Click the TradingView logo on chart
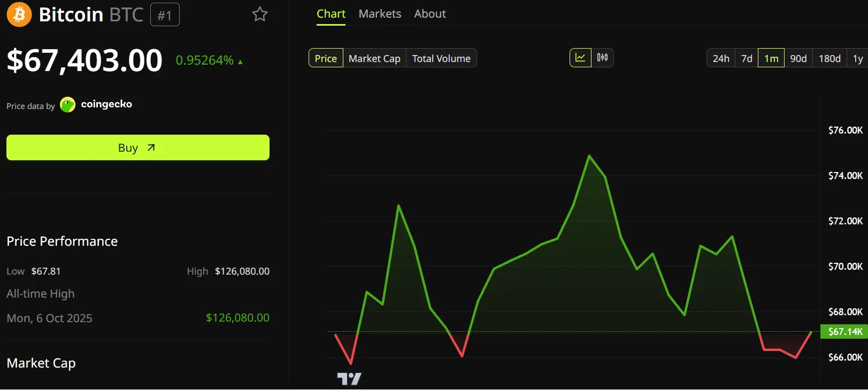The height and width of the screenshot is (390, 868). (349, 379)
